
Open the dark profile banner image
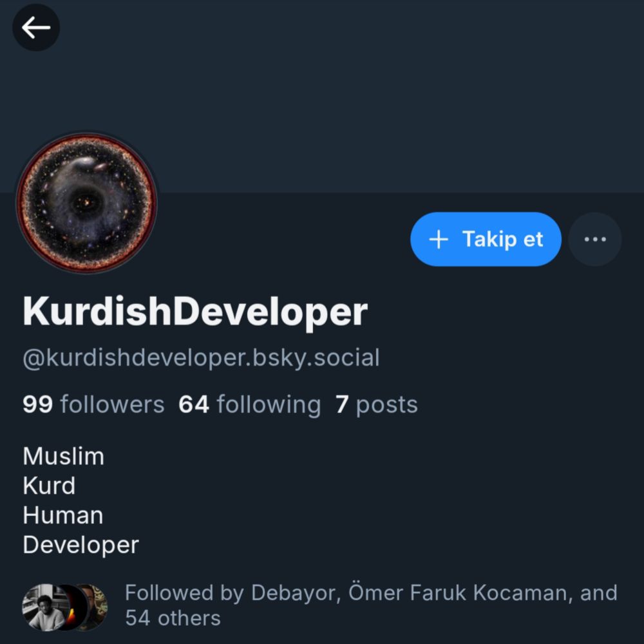point(322,96)
